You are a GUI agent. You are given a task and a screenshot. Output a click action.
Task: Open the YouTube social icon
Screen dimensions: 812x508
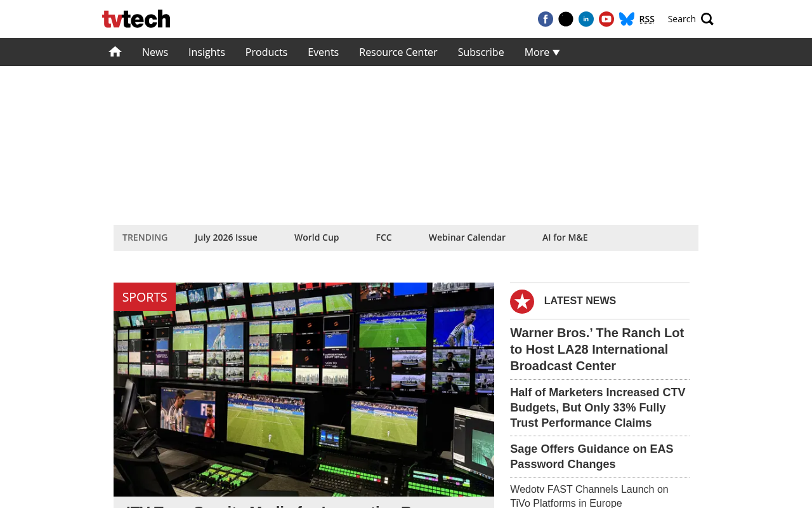(x=606, y=19)
